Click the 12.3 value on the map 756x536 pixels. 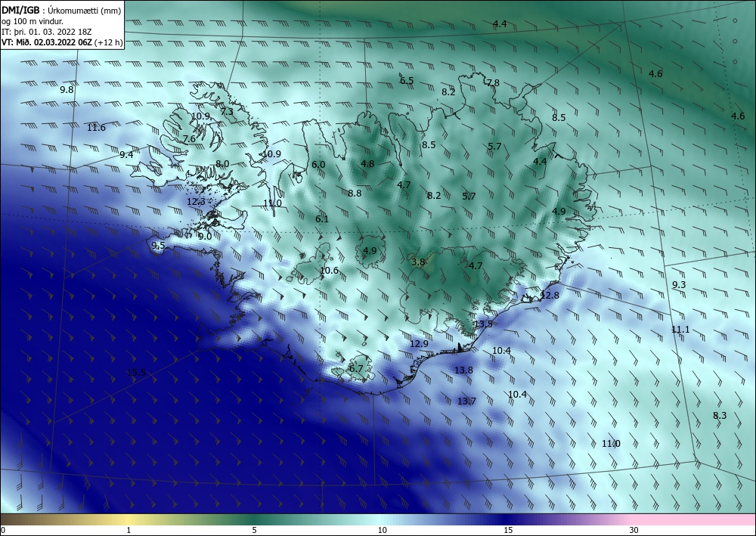[x=196, y=202]
